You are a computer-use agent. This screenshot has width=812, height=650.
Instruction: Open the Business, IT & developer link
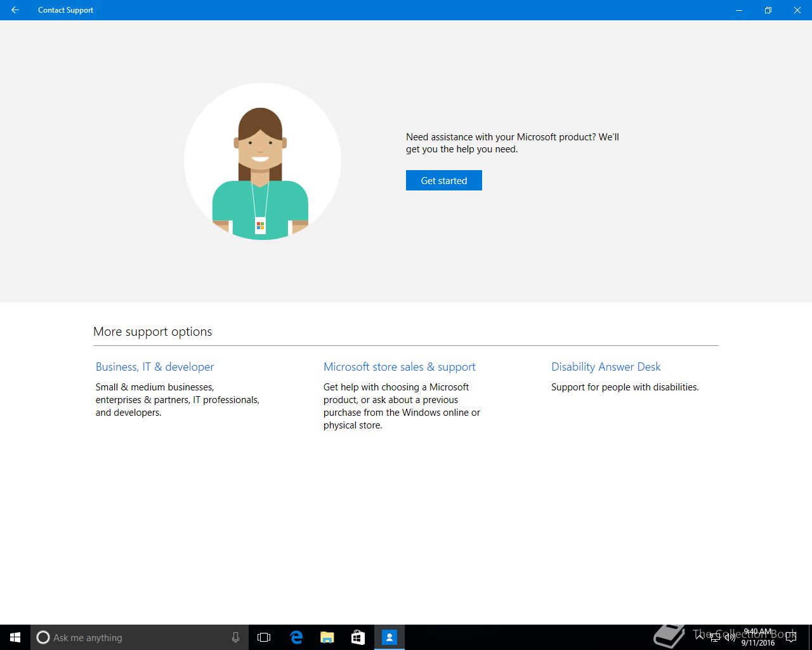tap(155, 367)
